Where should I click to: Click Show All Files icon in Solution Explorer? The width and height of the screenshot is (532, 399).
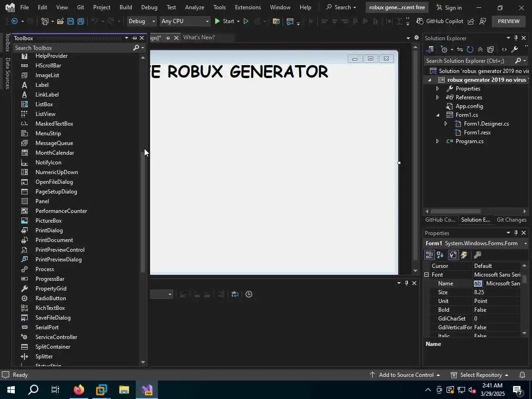point(490,49)
